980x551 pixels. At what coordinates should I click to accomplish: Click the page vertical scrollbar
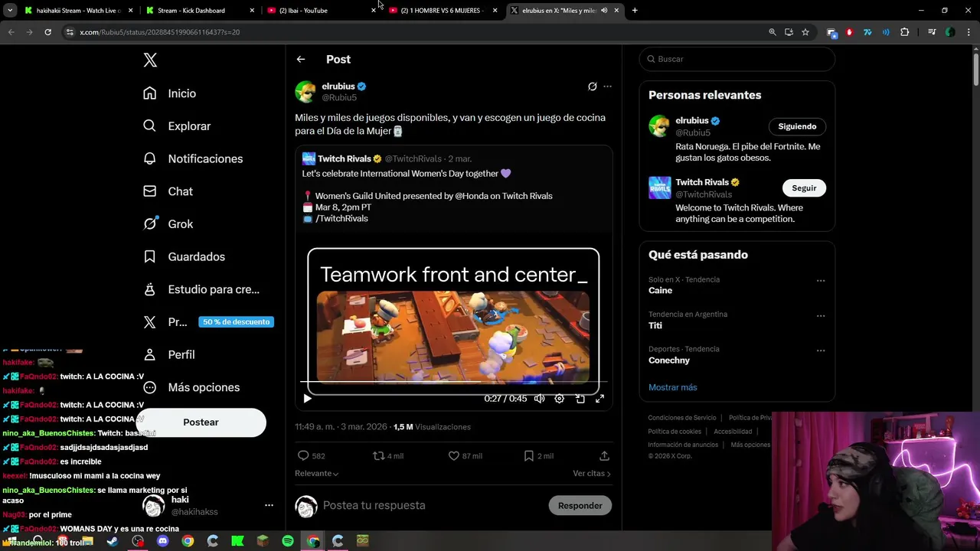click(x=975, y=69)
